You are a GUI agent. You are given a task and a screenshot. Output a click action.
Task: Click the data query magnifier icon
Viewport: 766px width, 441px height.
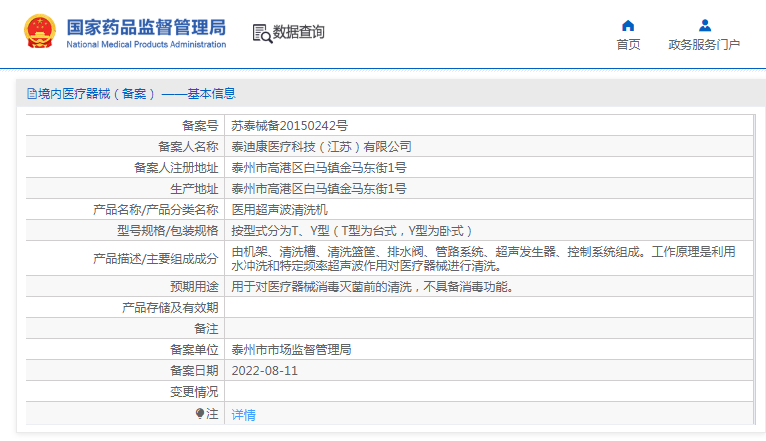[262, 33]
